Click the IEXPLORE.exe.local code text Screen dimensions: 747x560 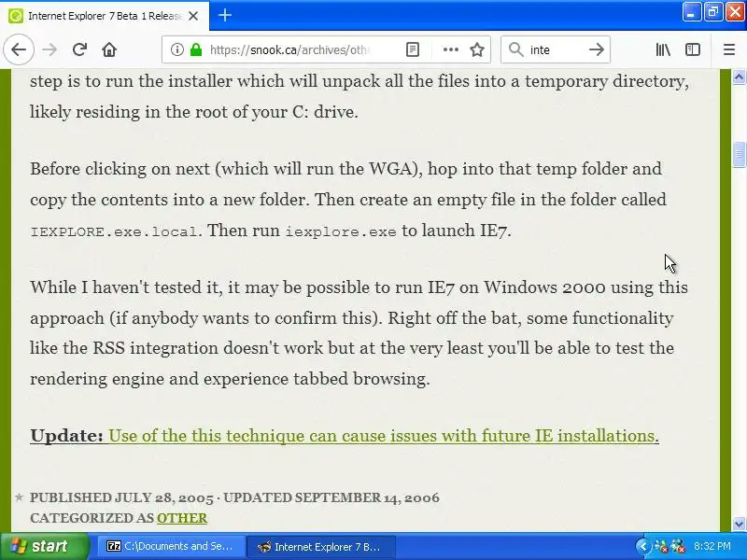click(114, 231)
